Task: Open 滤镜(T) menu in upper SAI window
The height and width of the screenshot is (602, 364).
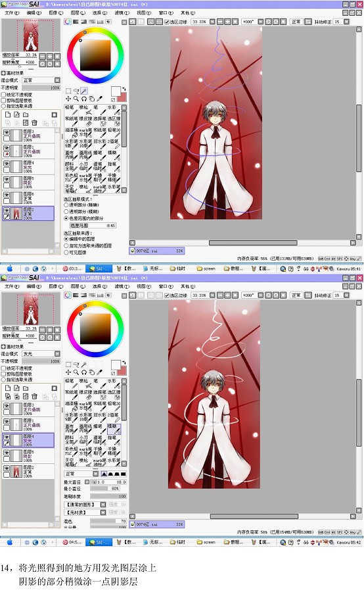Action: 122,13
